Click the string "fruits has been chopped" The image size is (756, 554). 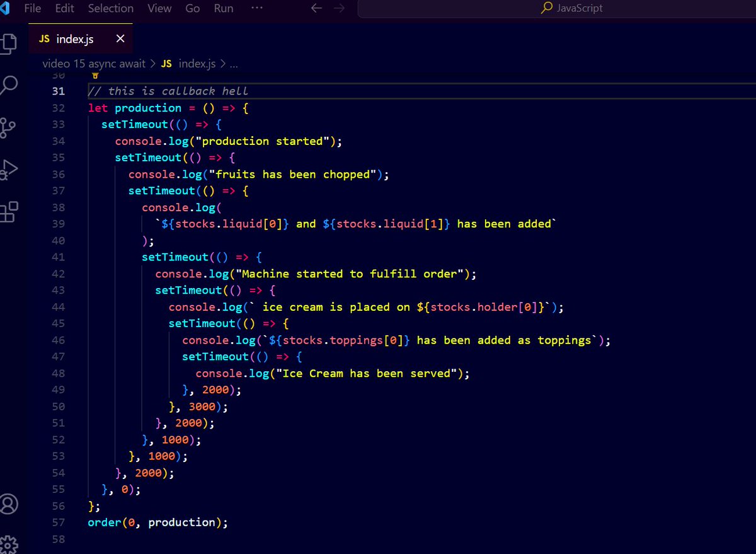292,175
